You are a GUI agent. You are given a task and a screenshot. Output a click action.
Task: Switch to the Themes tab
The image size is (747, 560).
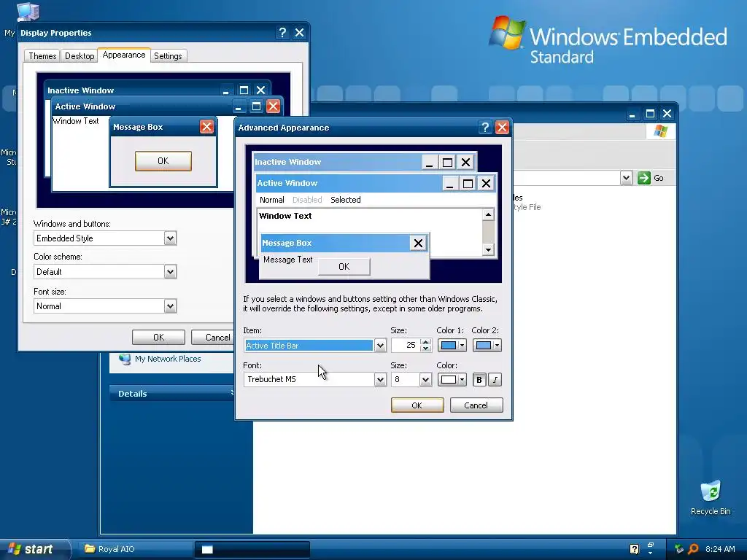click(x=42, y=55)
